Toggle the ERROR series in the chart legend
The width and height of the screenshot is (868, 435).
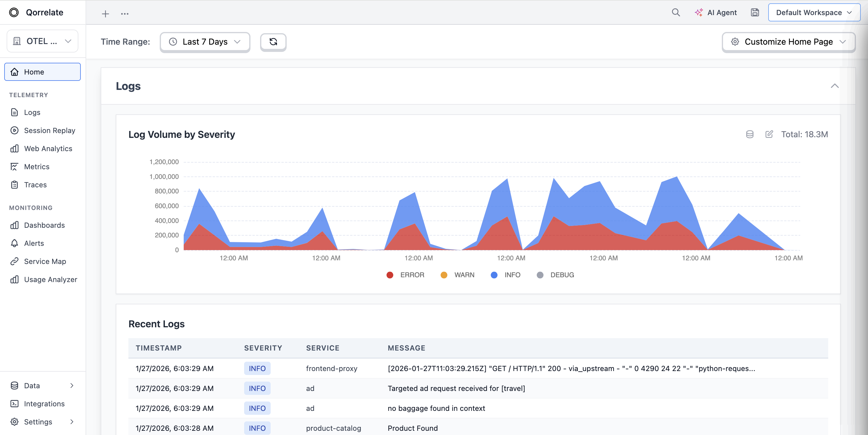pyautogui.click(x=406, y=275)
